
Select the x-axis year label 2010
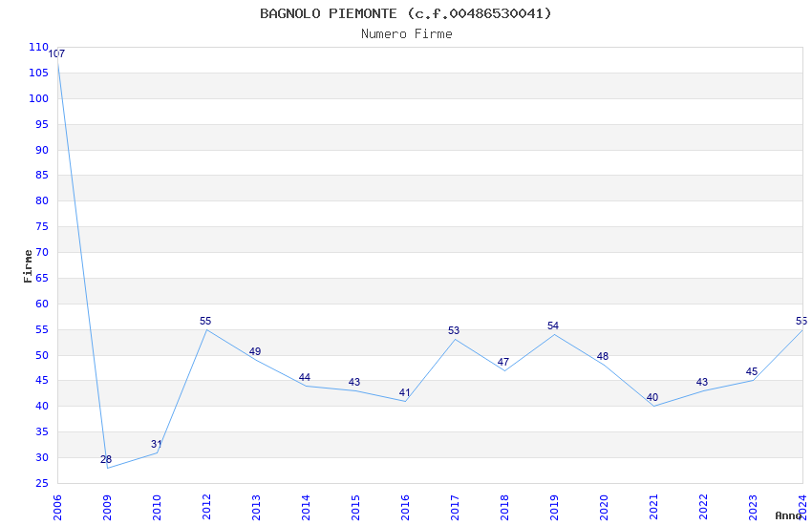157,508
